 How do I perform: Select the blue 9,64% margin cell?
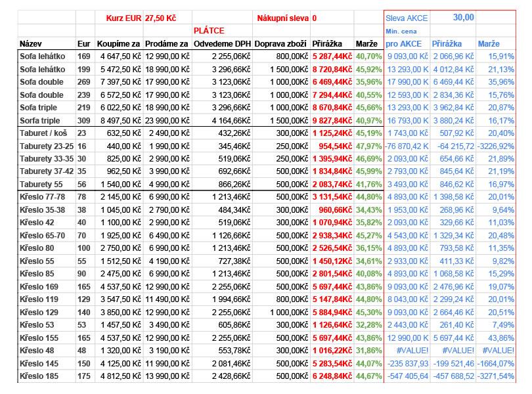point(503,209)
